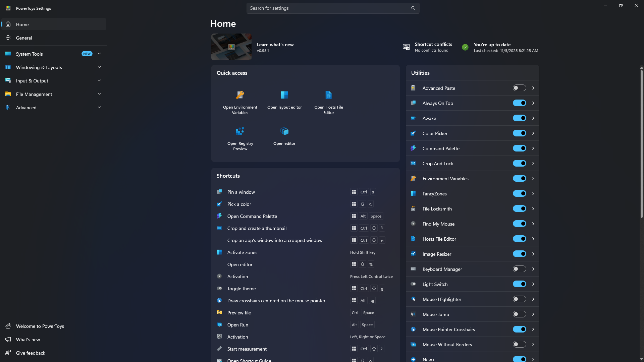This screenshot has width=644, height=362.
Task: Select General in the sidebar
Action: click(x=24, y=38)
